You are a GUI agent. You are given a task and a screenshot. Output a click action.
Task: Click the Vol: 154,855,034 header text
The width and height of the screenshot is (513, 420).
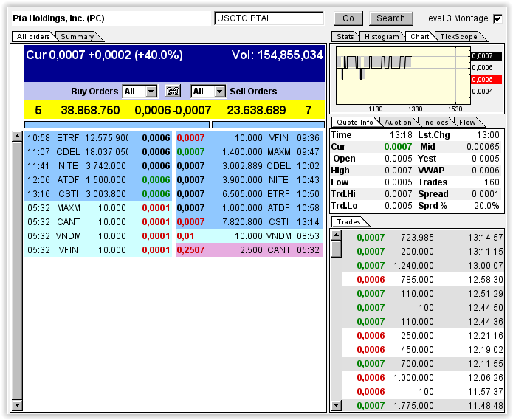click(x=277, y=55)
